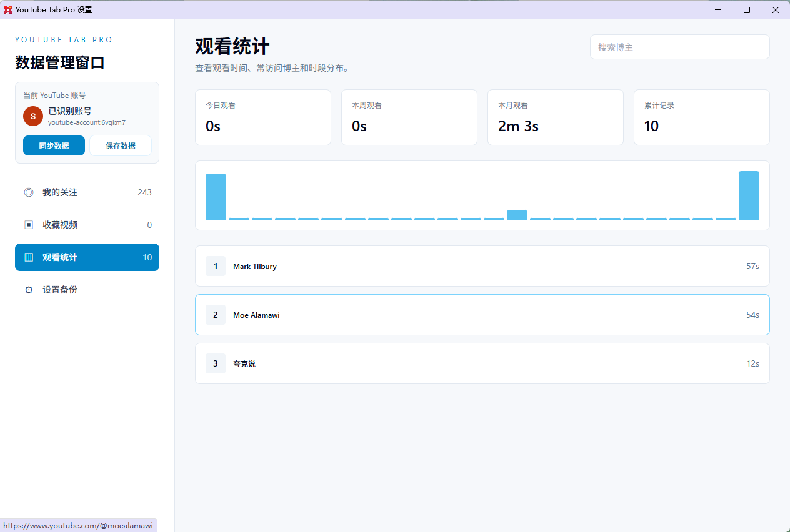Click the rank number 2 badge
The width and height of the screenshot is (790, 532).
point(216,315)
